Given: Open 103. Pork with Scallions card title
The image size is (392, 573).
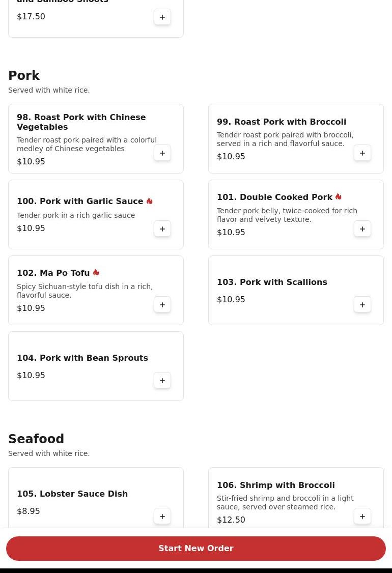Looking at the screenshot, I should [x=272, y=282].
